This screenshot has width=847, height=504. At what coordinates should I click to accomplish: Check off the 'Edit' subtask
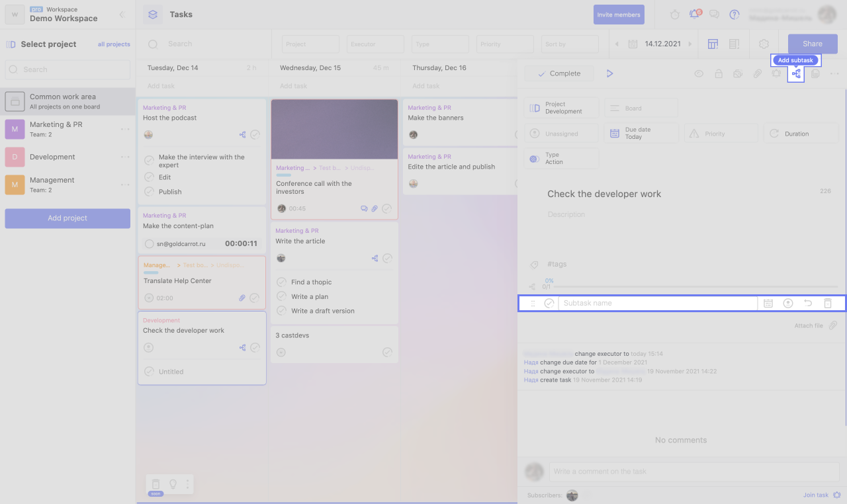coord(149,177)
